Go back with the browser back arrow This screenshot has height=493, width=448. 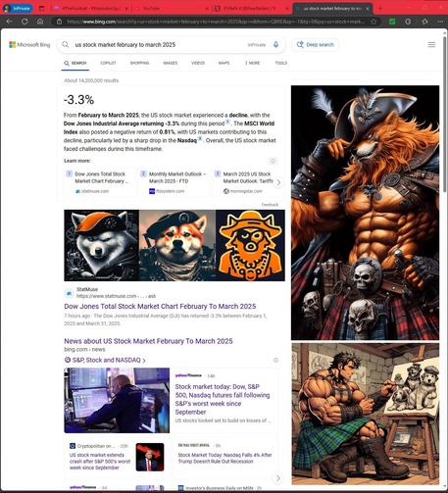pyautogui.click(x=9, y=22)
